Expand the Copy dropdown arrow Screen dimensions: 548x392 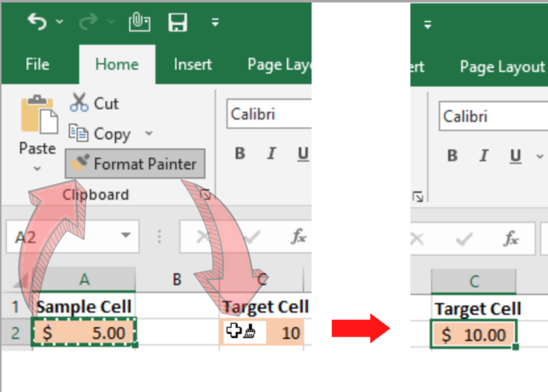(x=149, y=133)
